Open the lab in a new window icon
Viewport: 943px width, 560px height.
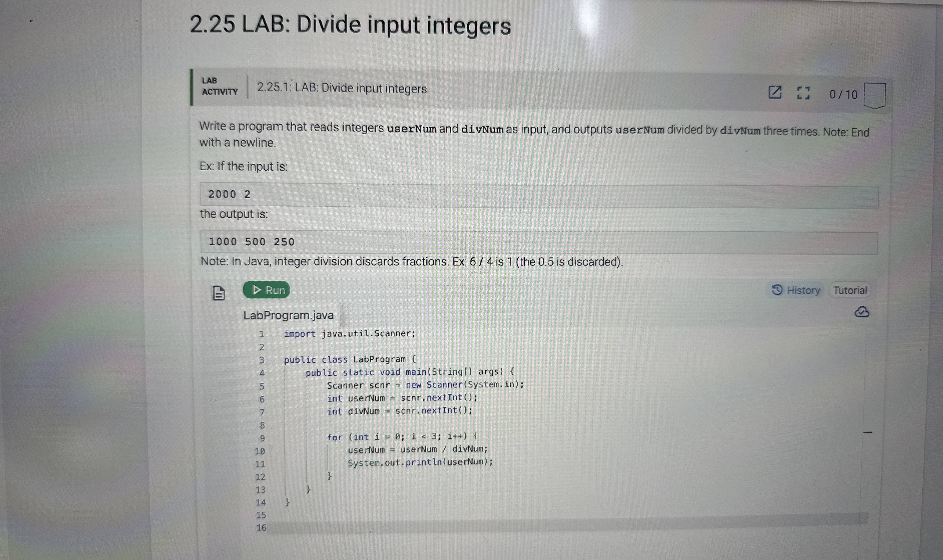(x=775, y=93)
